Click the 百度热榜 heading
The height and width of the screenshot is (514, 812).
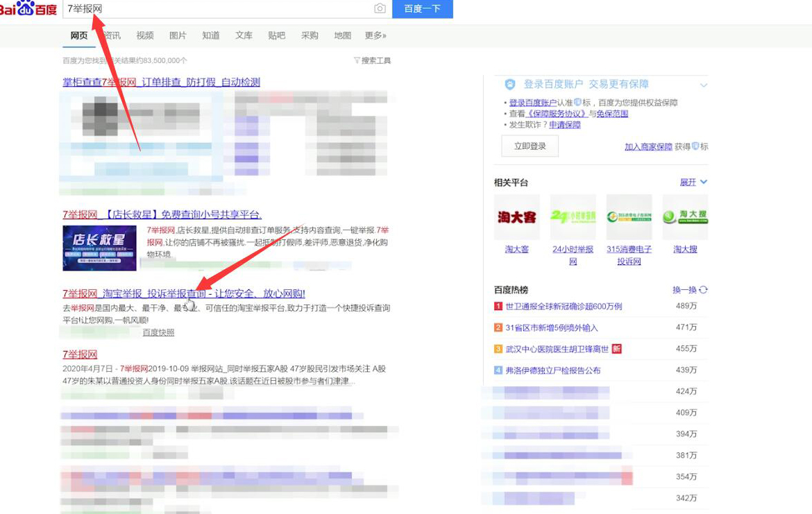[511, 290]
